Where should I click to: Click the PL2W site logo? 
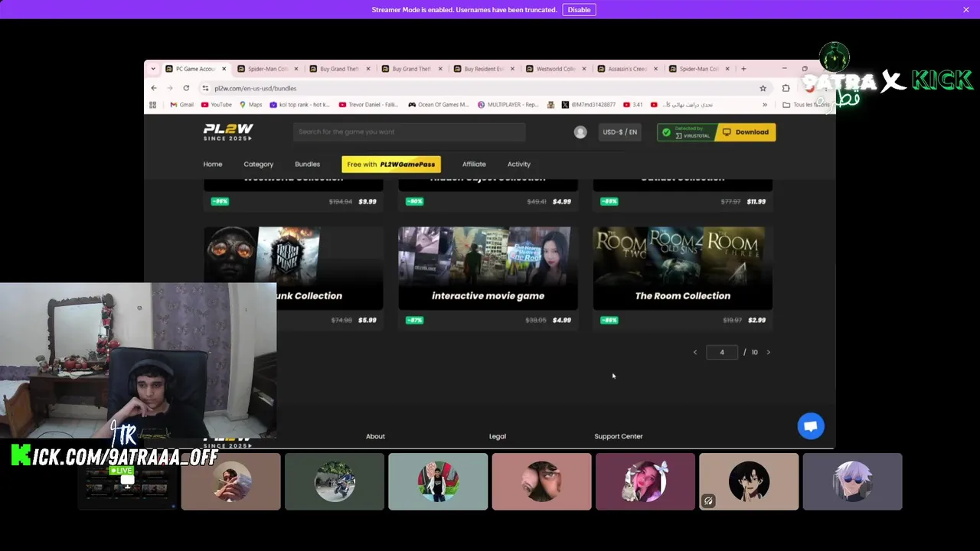click(228, 132)
